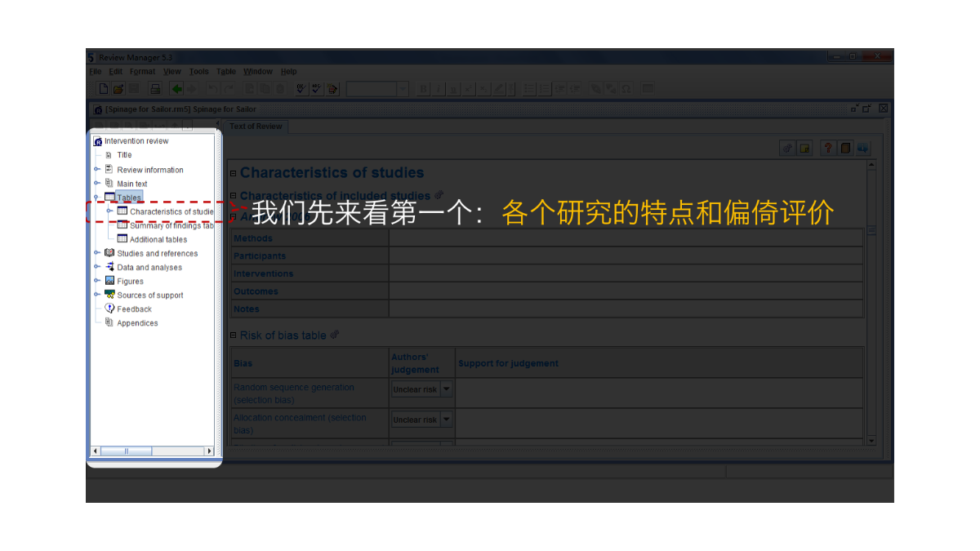The image size is (980, 551).
Task: Click the second ABC spell check icon
Action: [x=317, y=88]
